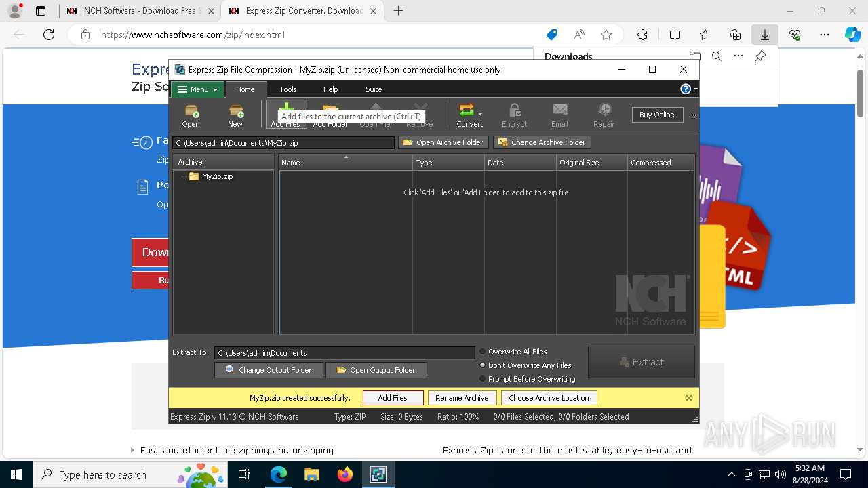Sort by Type column header
The height and width of the screenshot is (488, 868).
pyautogui.click(x=448, y=162)
